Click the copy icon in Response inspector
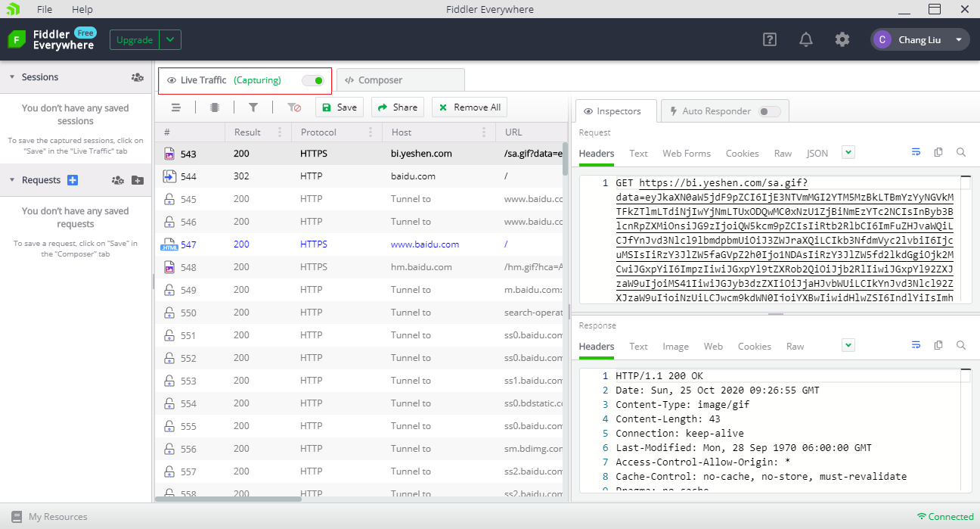 click(938, 346)
